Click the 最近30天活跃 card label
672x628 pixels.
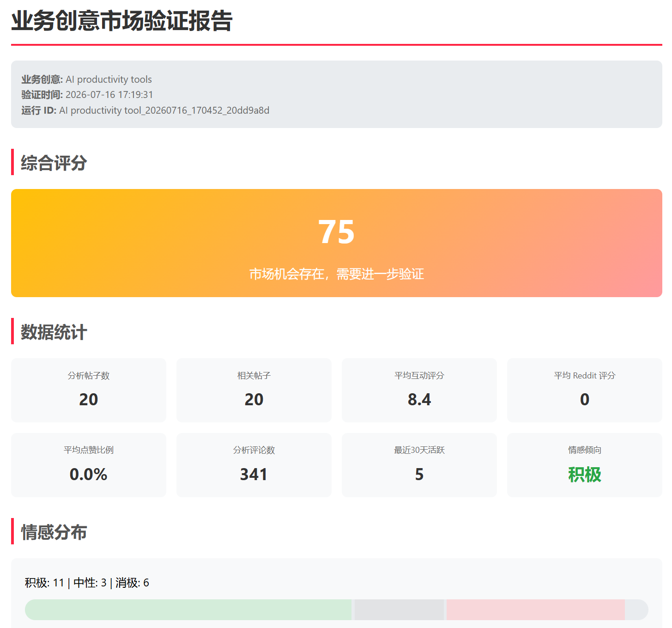pyautogui.click(x=419, y=450)
